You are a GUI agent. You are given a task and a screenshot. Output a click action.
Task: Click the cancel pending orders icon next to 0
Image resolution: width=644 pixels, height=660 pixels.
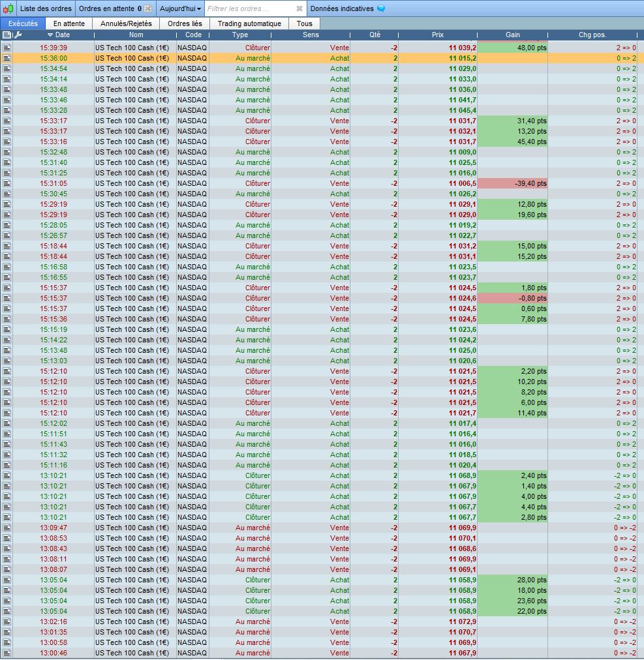point(147,8)
